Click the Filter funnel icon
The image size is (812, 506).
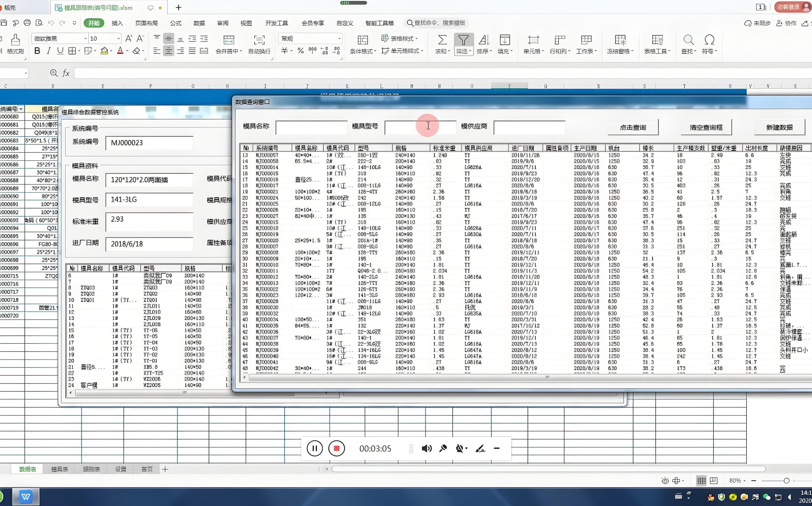[x=464, y=40]
